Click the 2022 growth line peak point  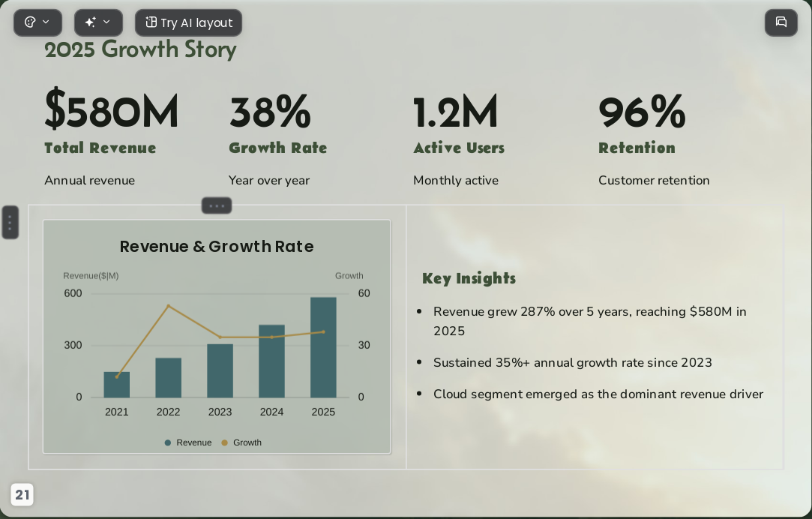tap(168, 306)
